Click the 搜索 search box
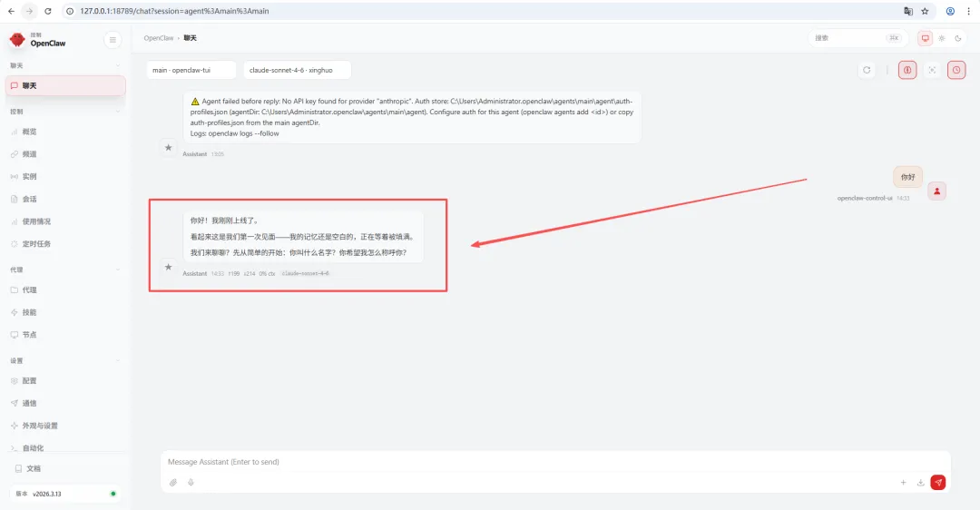 pyautogui.click(x=857, y=38)
